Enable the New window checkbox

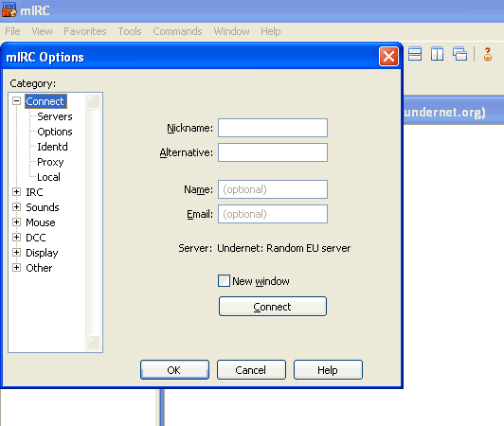(224, 281)
